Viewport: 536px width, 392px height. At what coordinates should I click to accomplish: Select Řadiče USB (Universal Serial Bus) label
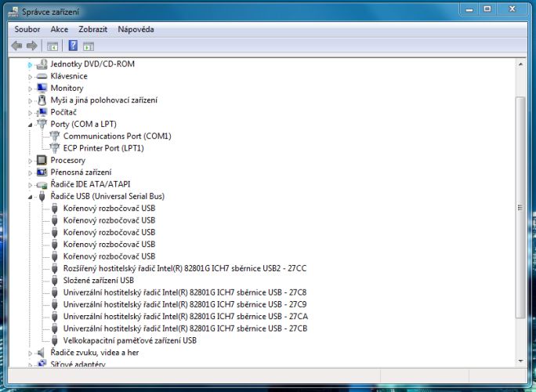(107, 196)
